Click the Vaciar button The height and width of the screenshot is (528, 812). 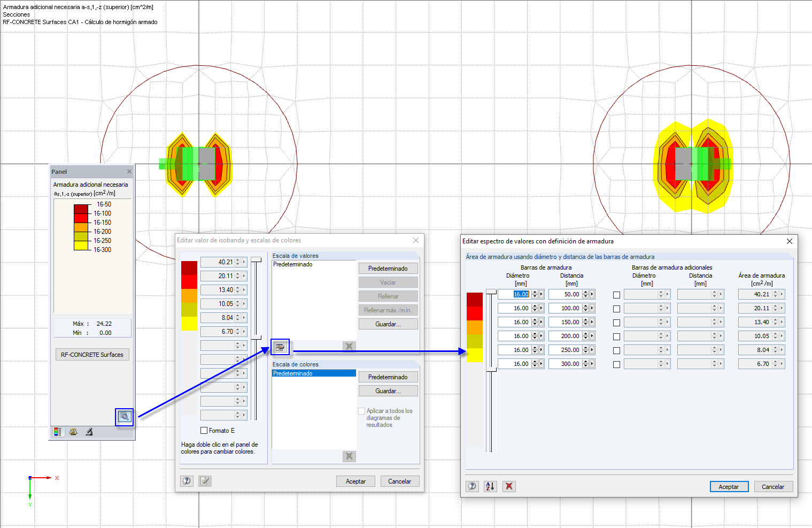[x=388, y=282]
